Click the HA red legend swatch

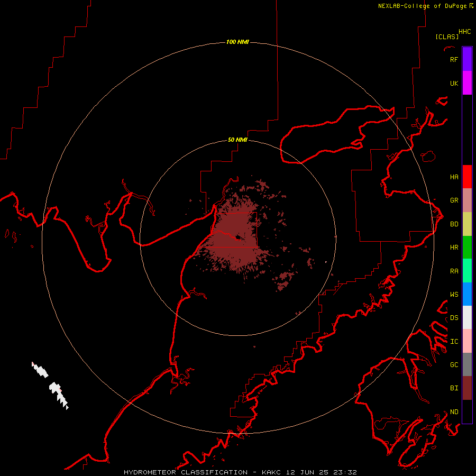(467, 177)
